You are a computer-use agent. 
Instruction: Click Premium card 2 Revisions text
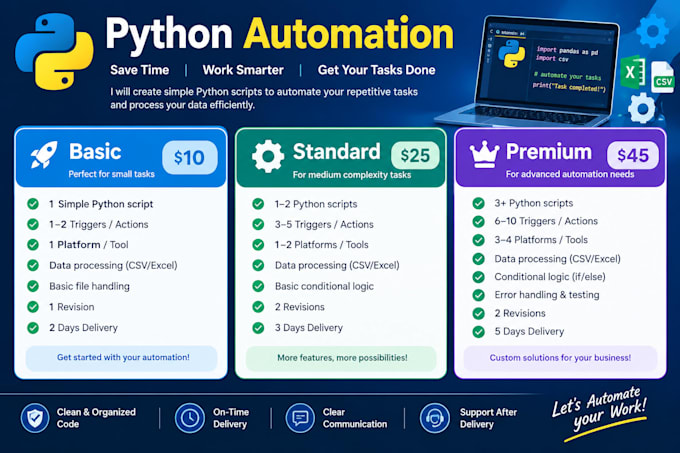[x=520, y=313]
